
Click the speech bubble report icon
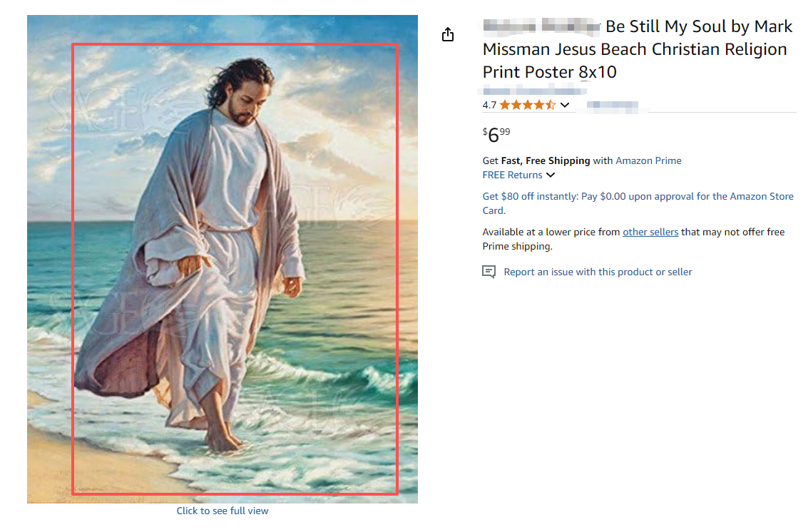[489, 272]
